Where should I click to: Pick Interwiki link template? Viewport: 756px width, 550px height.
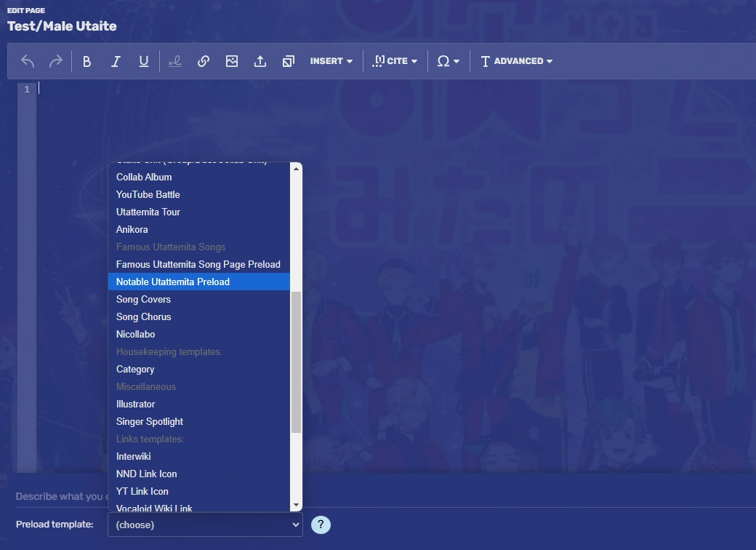(x=199, y=456)
